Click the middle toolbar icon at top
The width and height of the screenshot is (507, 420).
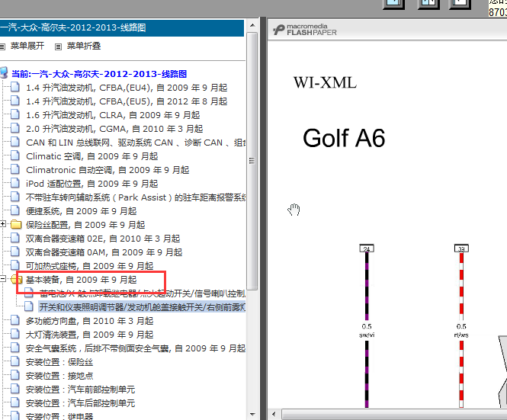click(428, 4)
